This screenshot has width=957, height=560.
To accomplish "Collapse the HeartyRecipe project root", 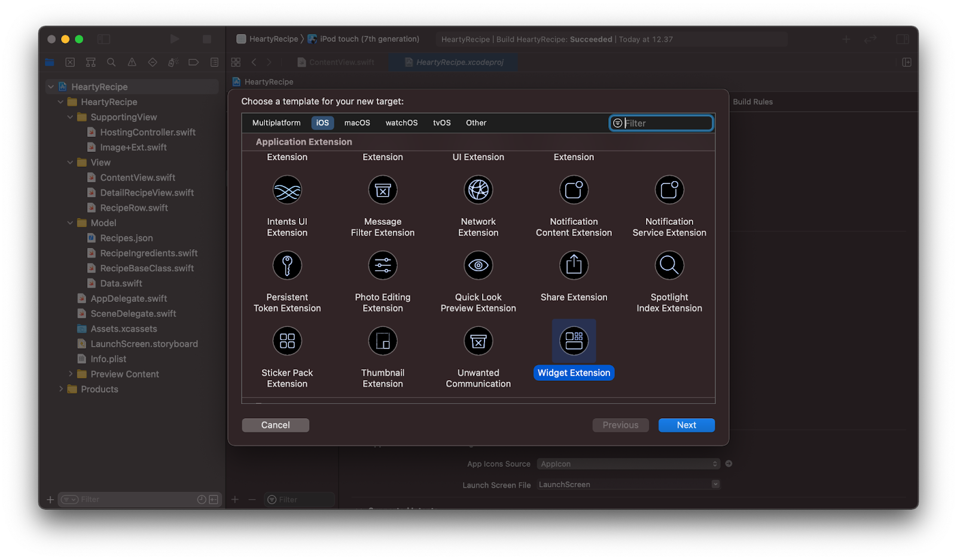I will point(51,87).
